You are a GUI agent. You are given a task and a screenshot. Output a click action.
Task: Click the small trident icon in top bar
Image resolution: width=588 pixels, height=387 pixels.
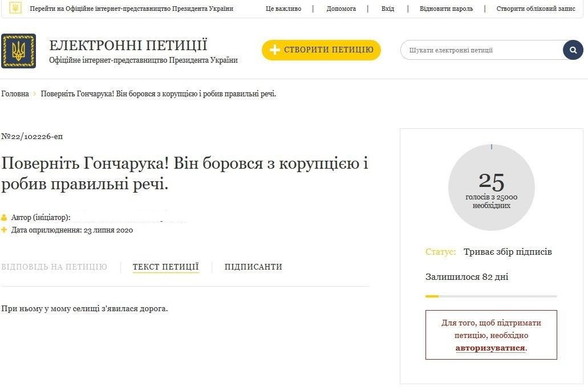[x=15, y=8]
